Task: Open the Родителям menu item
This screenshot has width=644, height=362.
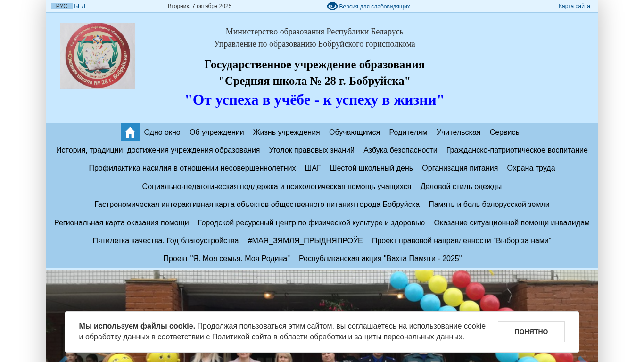Action: tap(408, 132)
